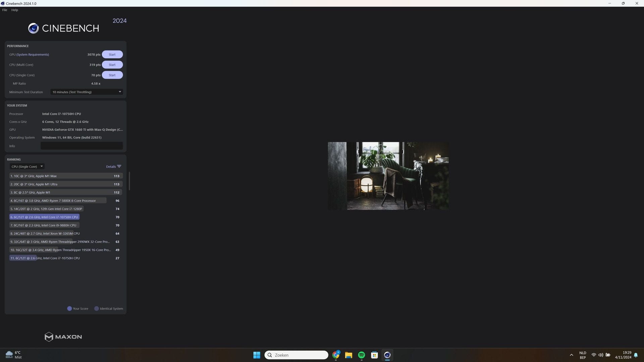Click the MP Ratio value 4.58 x
644x362 pixels.
(x=96, y=83)
